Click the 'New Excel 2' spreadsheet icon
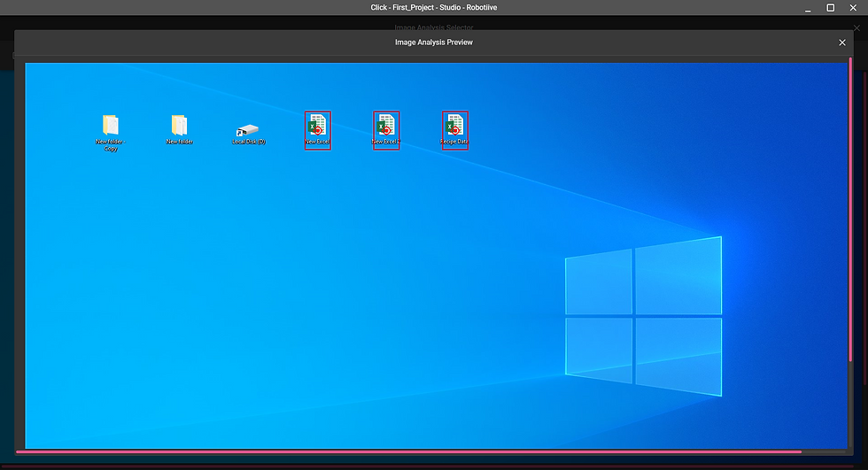This screenshot has width=868, height=470. [386, 130]
